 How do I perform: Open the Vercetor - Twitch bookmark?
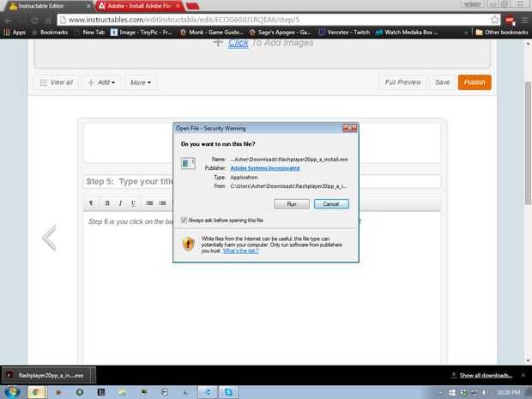tap(344, 33)
